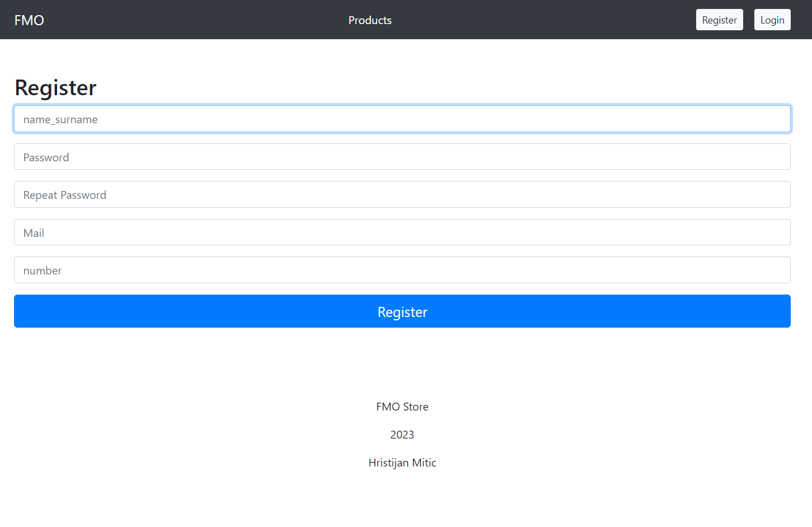Place cursor in the email Mail field
Screen dimensions: 812x527
coord(402,232)
